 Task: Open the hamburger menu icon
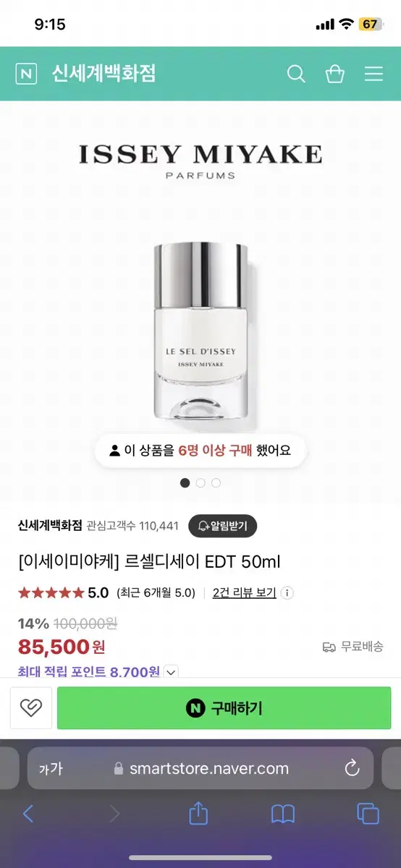point(373,74)
